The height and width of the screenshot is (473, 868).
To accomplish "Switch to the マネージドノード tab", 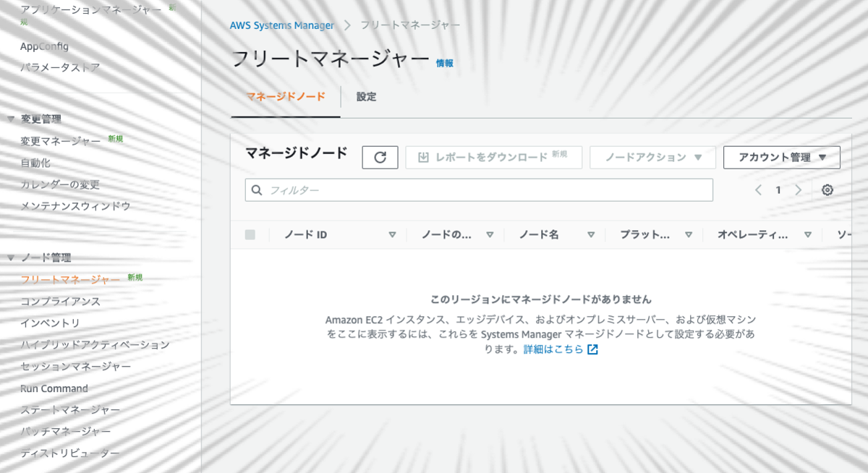I will pos(286,97).
